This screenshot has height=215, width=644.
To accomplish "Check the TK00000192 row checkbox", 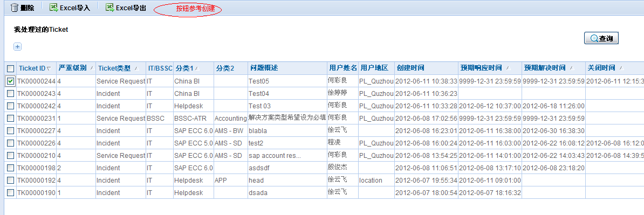I will coord(11,180).
